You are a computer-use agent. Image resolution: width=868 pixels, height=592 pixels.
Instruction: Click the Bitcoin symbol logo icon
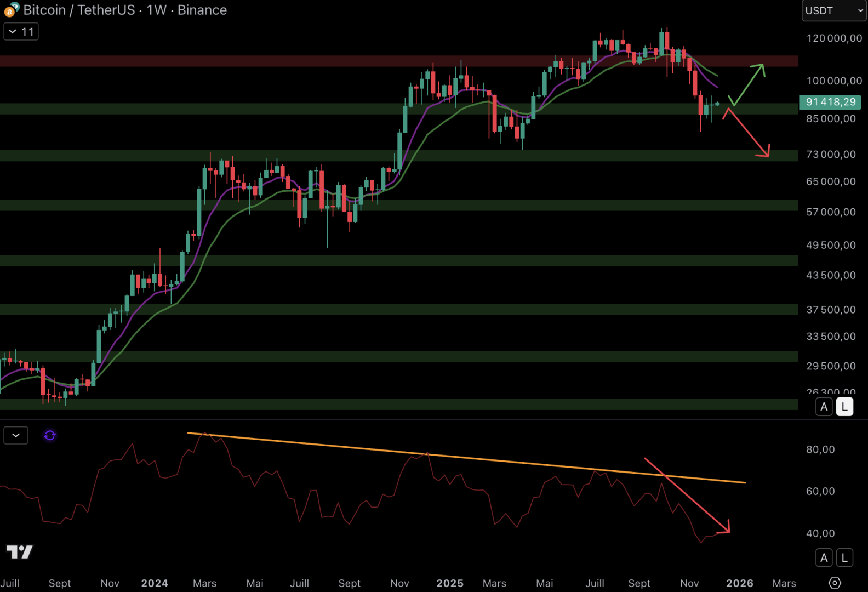point(11,10)
